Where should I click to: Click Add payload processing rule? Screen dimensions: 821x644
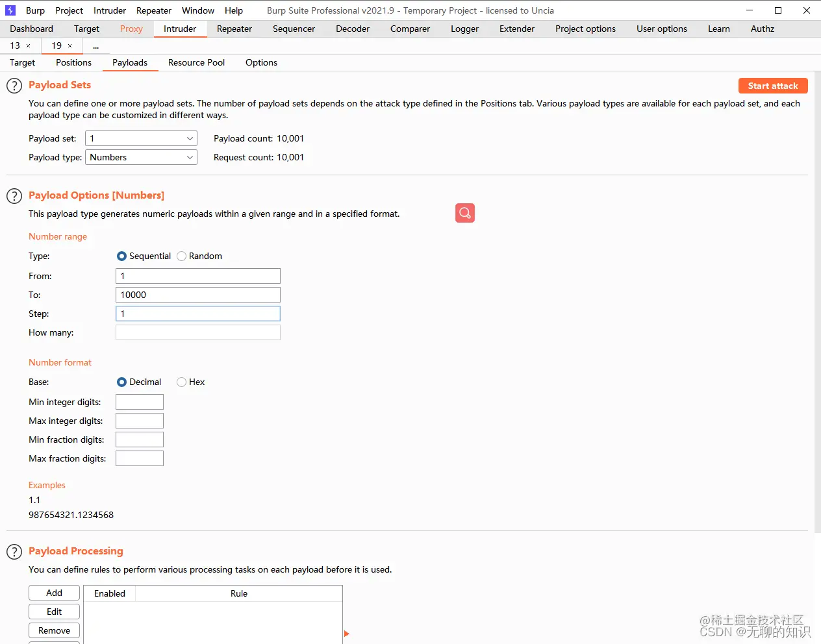(54, 593)
